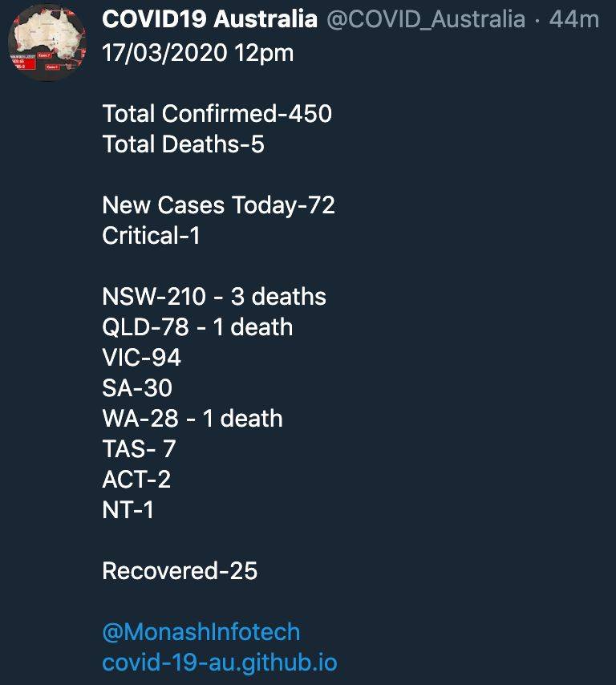Click the 44m tweet timestamp
This screenshot has height=685, width=616.
574,19
